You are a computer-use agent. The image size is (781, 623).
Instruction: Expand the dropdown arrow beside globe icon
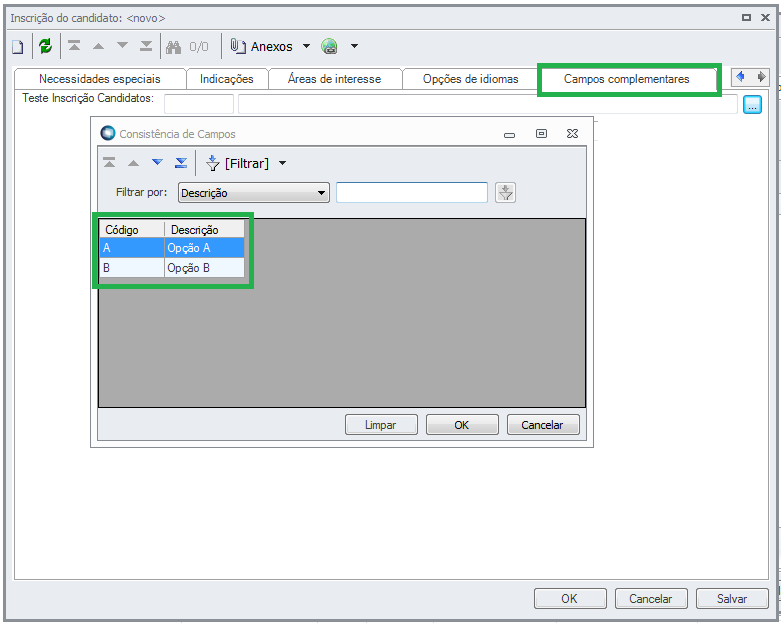[354, 46]
